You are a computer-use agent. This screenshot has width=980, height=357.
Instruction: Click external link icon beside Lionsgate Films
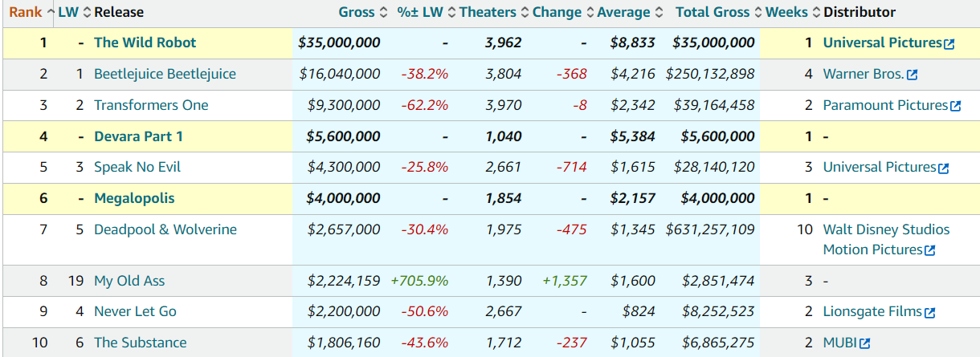tap(929, 313)
